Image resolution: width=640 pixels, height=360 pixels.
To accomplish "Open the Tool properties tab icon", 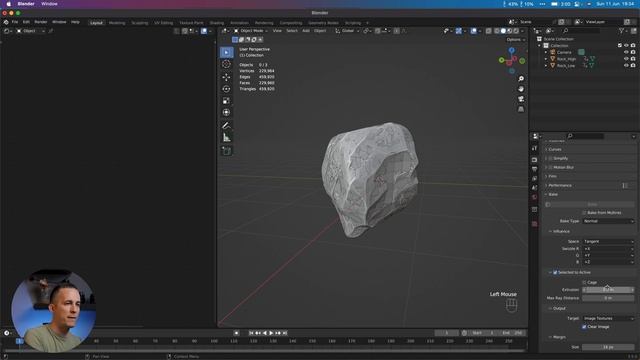I will 534,148.
